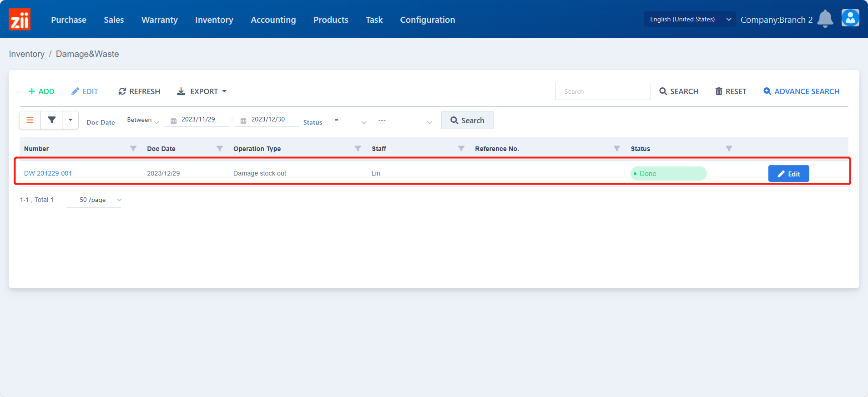Open the user profile avatar
This screenshot has width=868, height=397.
click(850, 18)
